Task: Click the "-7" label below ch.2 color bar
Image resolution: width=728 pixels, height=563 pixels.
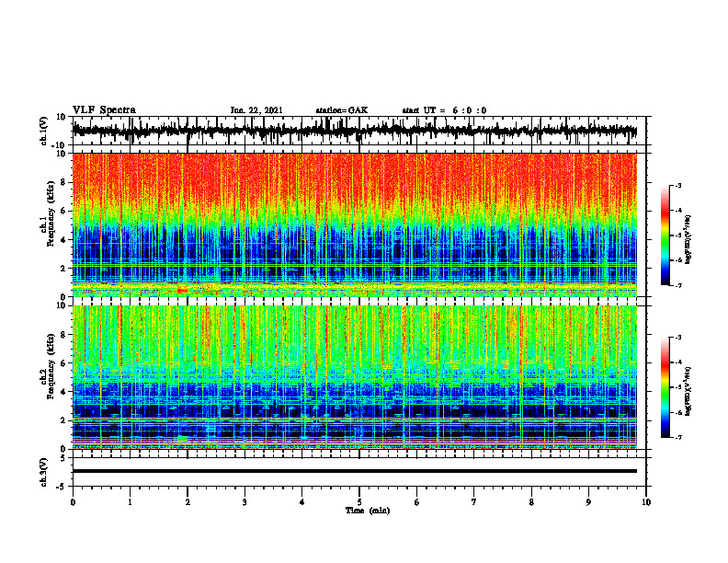Action: (x=678, y=438)
